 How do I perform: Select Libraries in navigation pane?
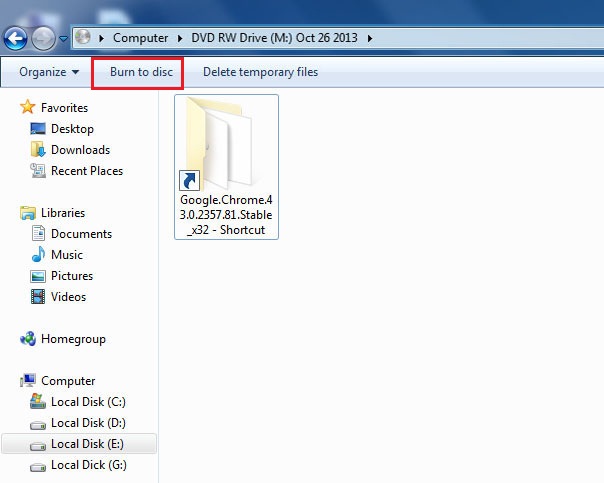(63, 213)
